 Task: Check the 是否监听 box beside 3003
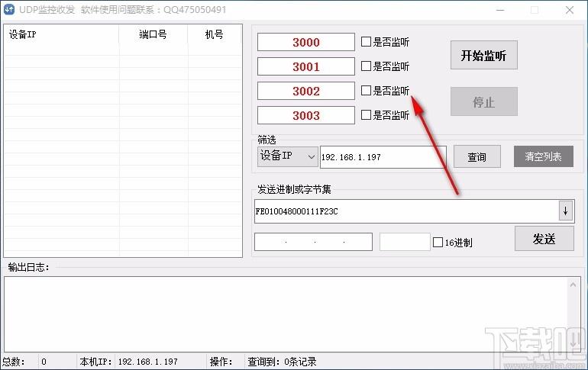pos(366,114)
